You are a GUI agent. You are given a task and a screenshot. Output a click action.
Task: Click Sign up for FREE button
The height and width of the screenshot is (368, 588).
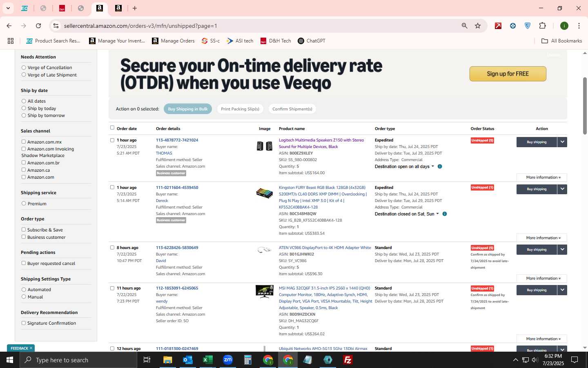pyautogui.click(x=508, y=74)
